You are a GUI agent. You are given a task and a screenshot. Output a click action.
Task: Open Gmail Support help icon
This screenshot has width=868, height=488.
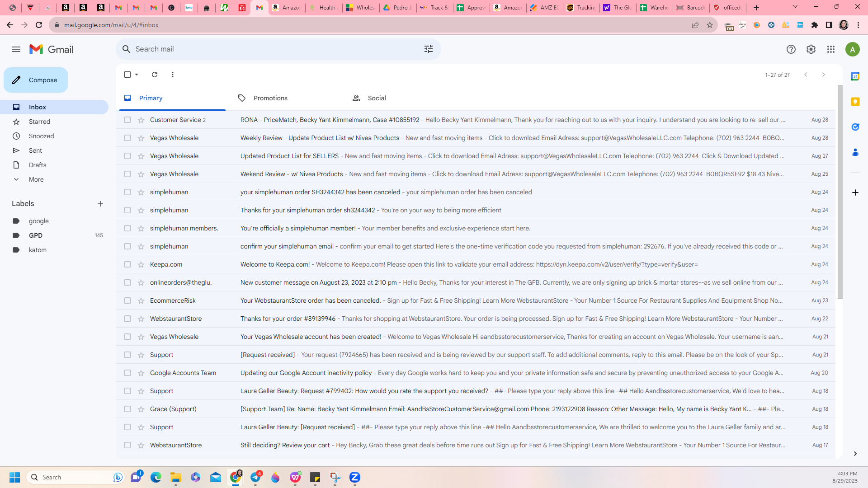tap(791, 49)
